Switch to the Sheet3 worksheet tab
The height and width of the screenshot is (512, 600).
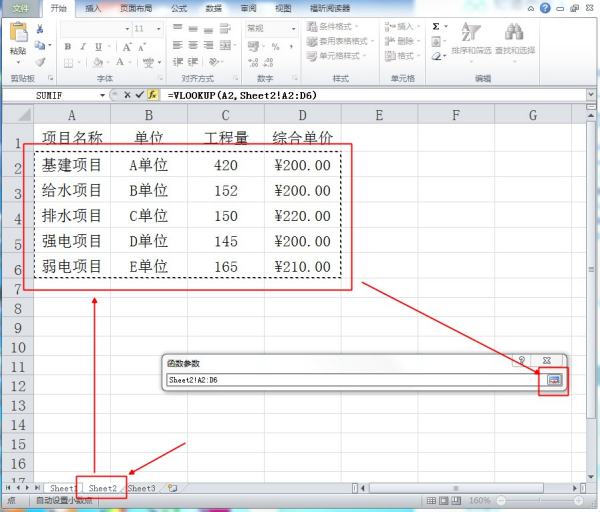[x=141, y=488]
